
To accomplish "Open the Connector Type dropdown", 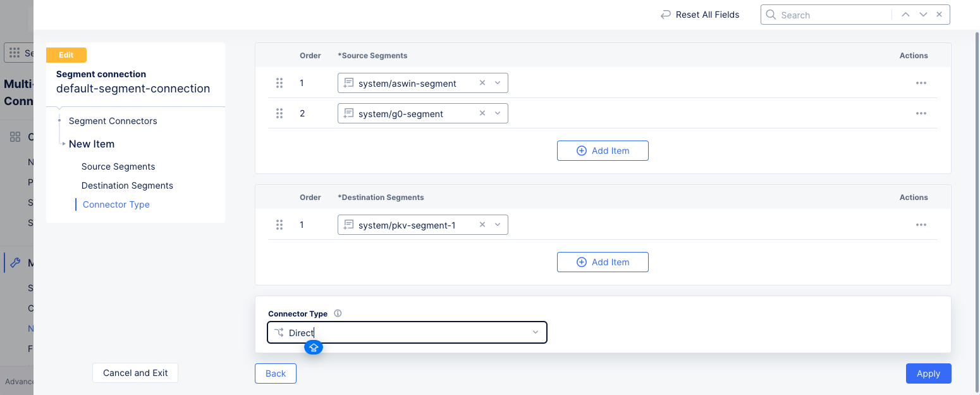I will pyautogui.click(x=535, y=332).
